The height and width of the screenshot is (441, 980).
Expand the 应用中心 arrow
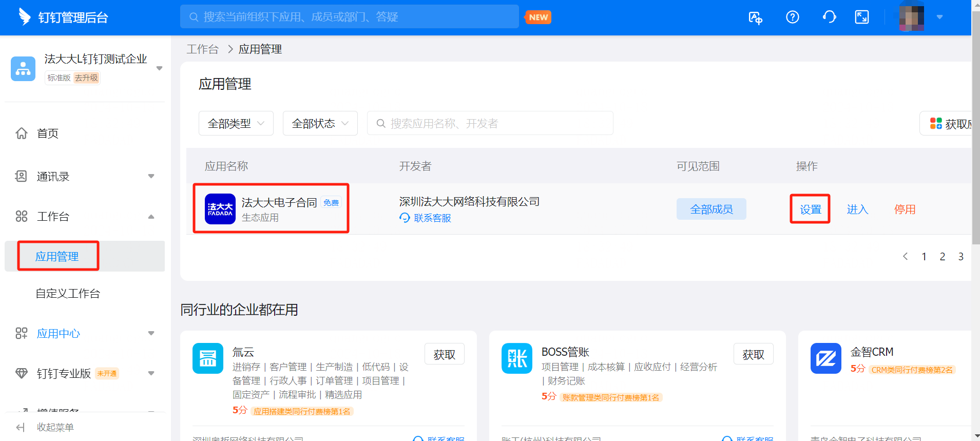[151, 333]
